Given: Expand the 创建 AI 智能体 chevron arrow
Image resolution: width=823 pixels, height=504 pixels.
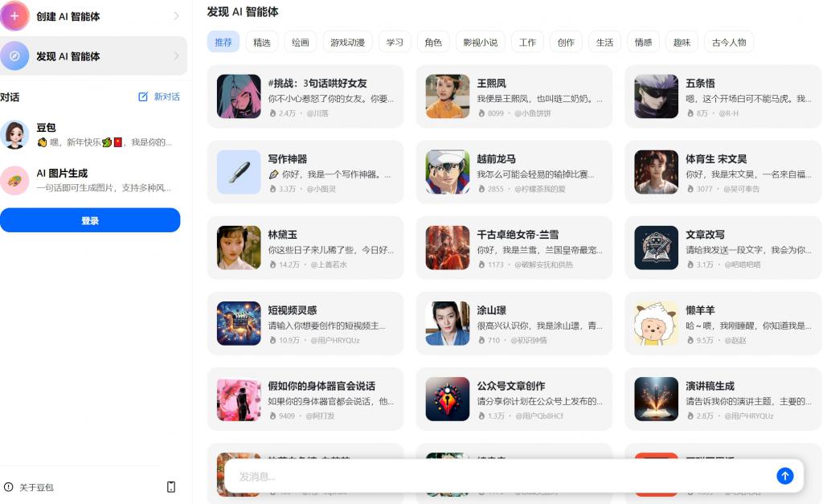Looking at the screenshot, I should 176,16.
